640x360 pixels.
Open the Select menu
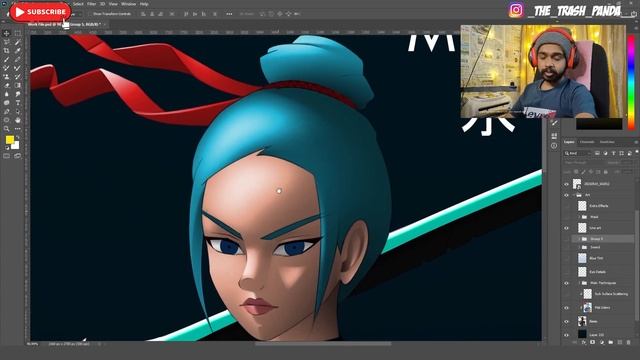pyautogui.click(x=78, y=4)
